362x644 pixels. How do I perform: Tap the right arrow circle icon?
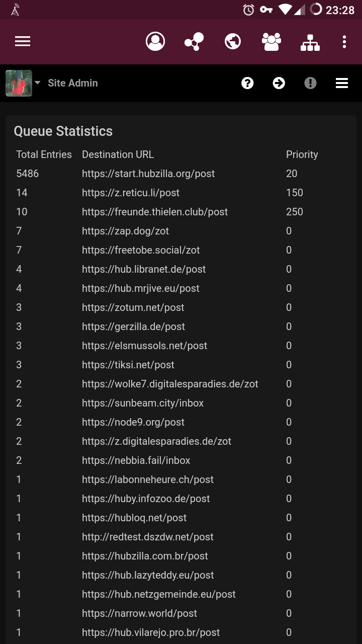[279, 83]
